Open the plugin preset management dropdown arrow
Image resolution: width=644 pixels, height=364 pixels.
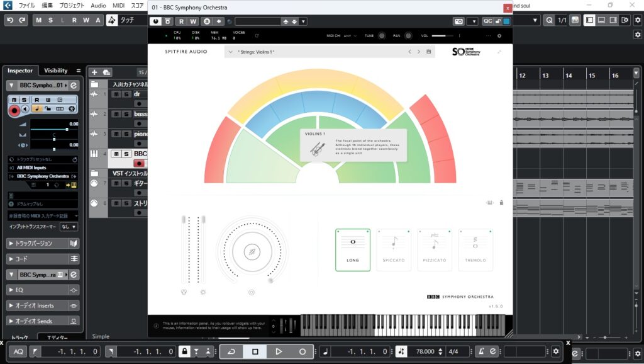(304, 21)
